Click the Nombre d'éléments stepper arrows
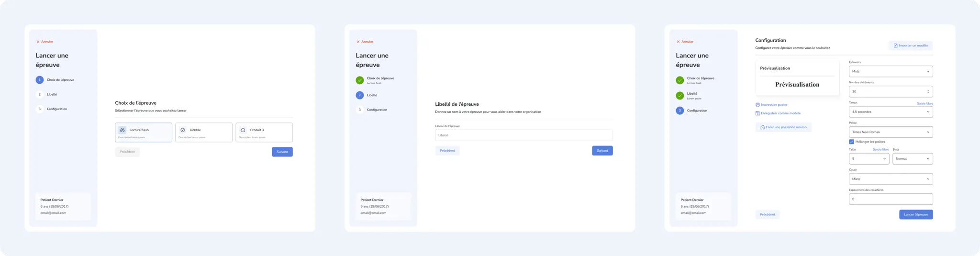Viewport: 980px width, 256px height. pos(928,91)
